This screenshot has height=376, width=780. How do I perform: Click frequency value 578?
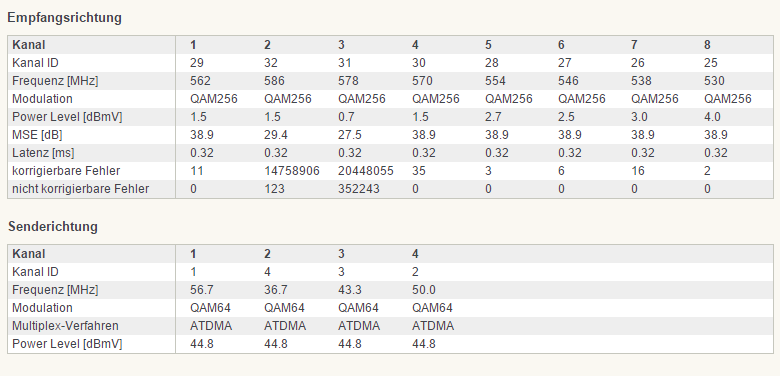[x=348, y=81]
